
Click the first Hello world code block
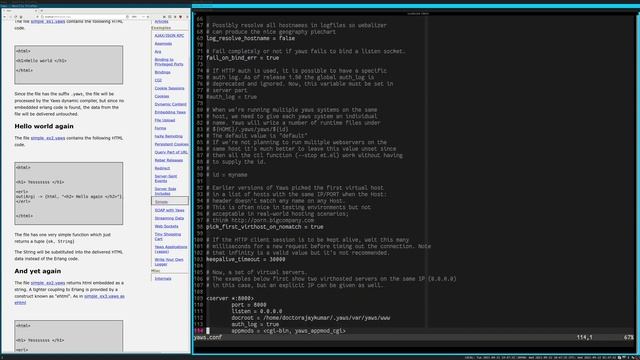pos(69,65)
